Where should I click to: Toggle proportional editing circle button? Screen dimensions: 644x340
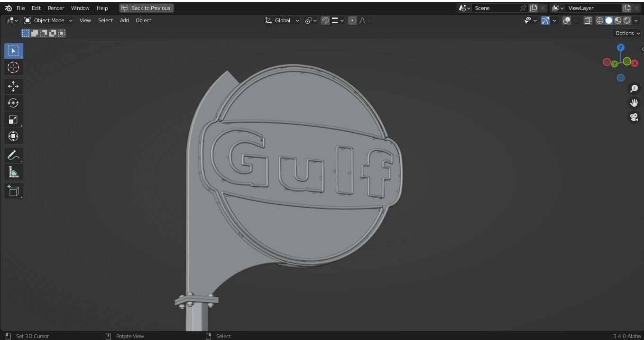coord(352,20)
